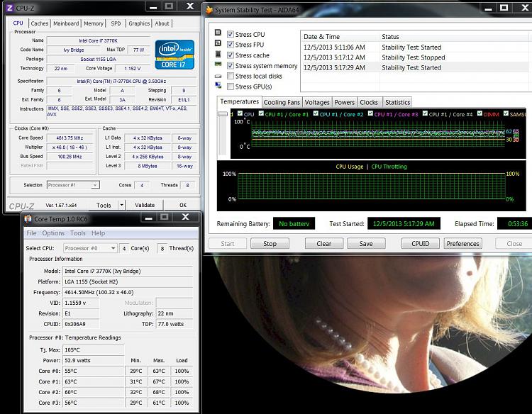Toggle the Stress FPU checkbox
This screenshot has width=532, height=414.
pyautogui.click(x=231, y=45)
